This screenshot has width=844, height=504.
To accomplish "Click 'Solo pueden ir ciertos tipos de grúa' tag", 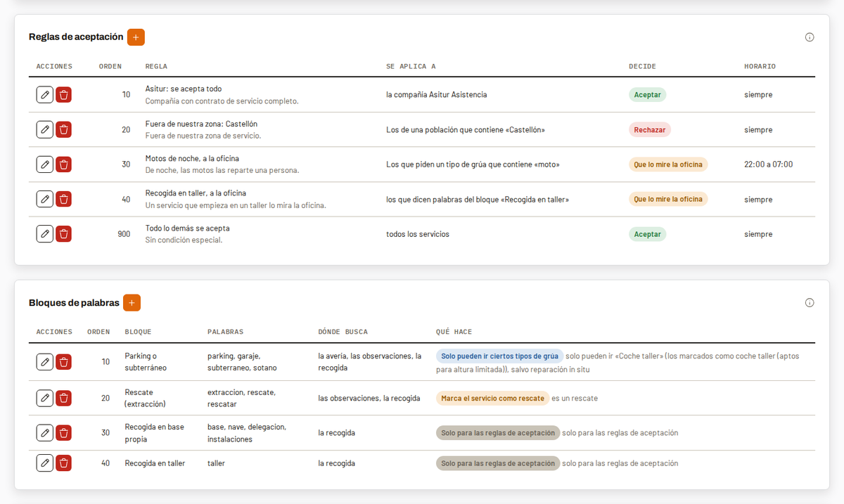I will [x=499, y=356].
